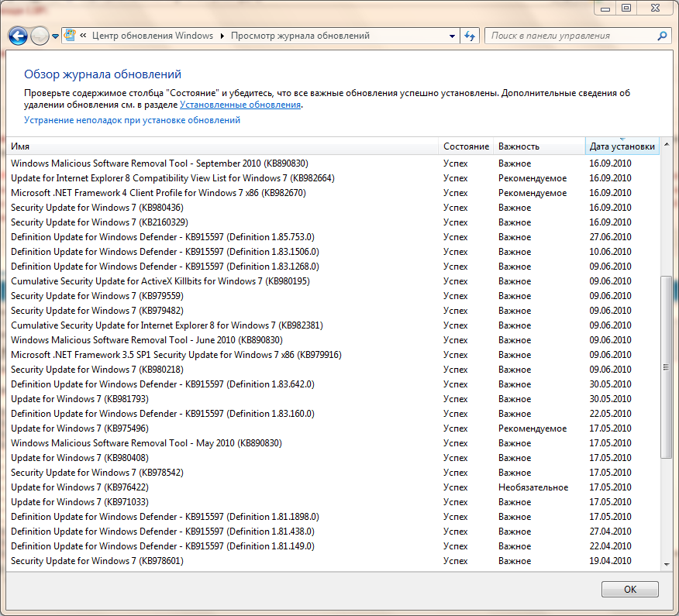Click Рекомендуемое value in the KB975496 row
This screenshot has height=616, width=679.
[533, 428]
